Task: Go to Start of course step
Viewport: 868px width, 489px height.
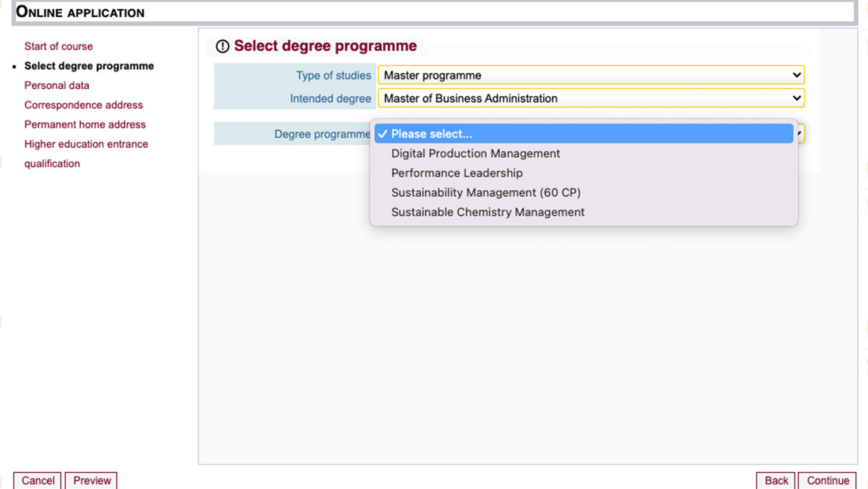Action: click(58, 46)
